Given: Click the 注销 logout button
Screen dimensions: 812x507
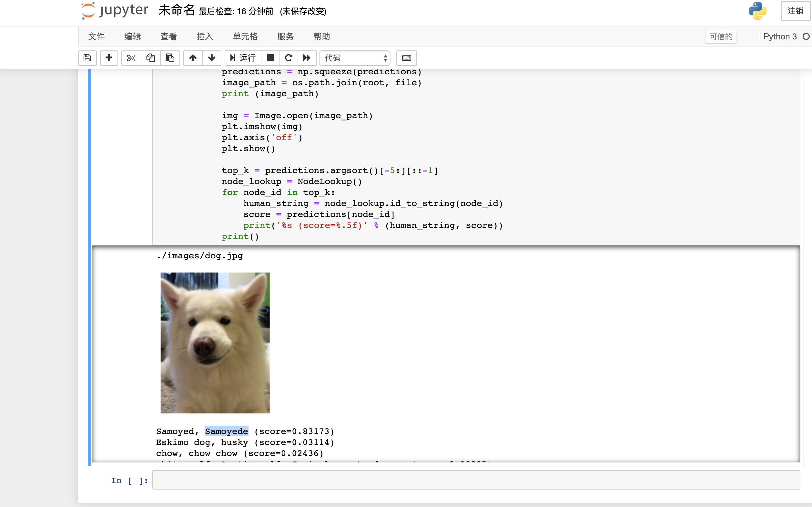Looking at the screenshot, I should (795, 11).
